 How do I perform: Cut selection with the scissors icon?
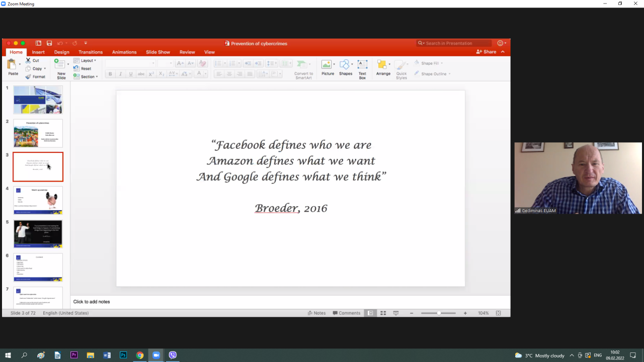pyautogui.click(x=28, y=60)
